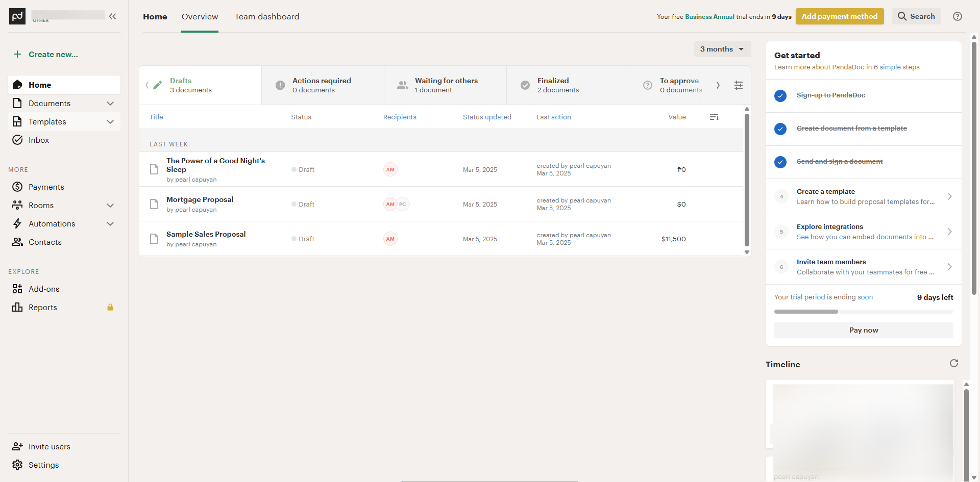Click the checkmark for Sign-up to PandaDoc
This screenshot has height=482, width=980.
point(780,95)
